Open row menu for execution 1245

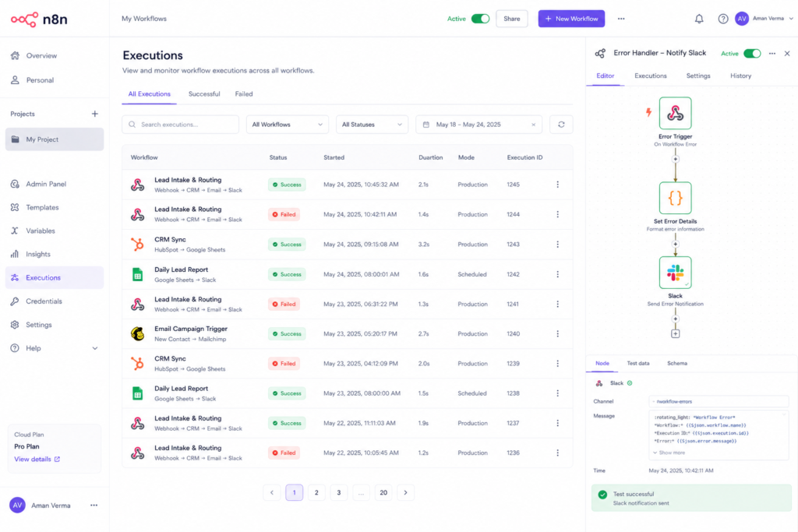557,185
